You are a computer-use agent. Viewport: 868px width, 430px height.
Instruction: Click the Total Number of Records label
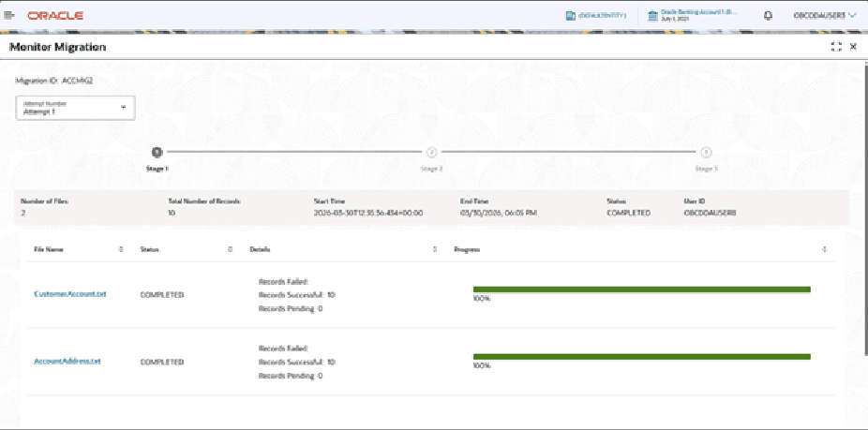point(205,201)
